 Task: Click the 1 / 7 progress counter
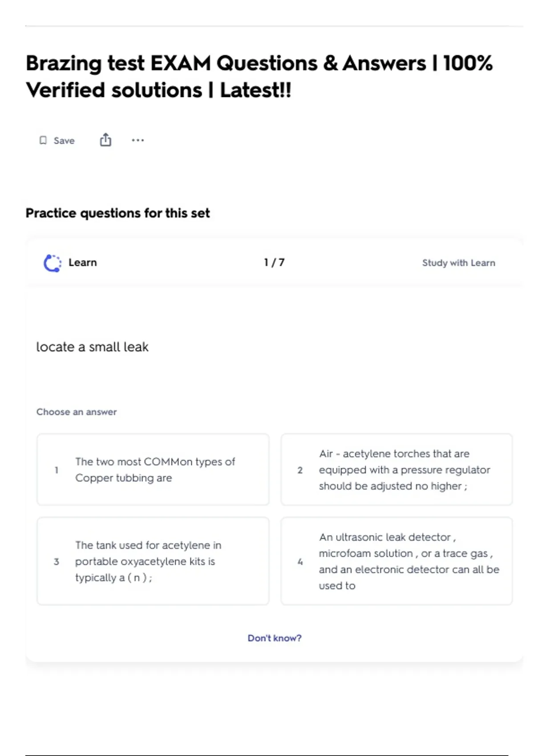(274, 262)
